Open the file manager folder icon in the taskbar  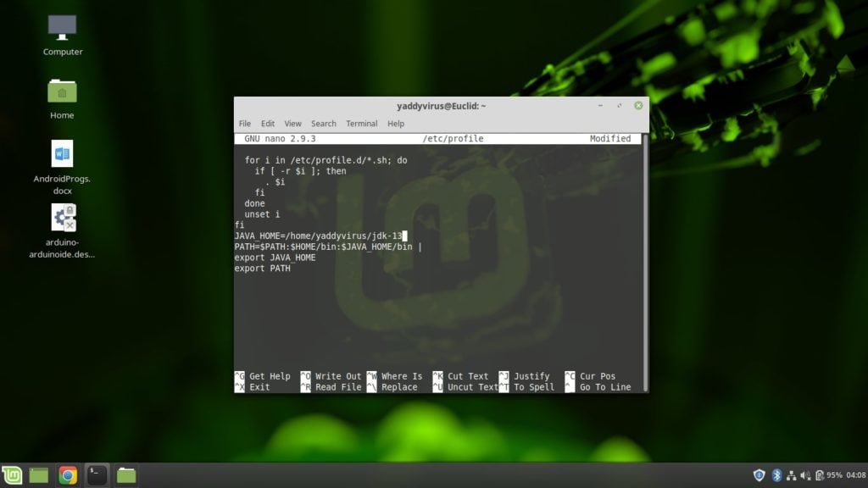tap(126, 474)
